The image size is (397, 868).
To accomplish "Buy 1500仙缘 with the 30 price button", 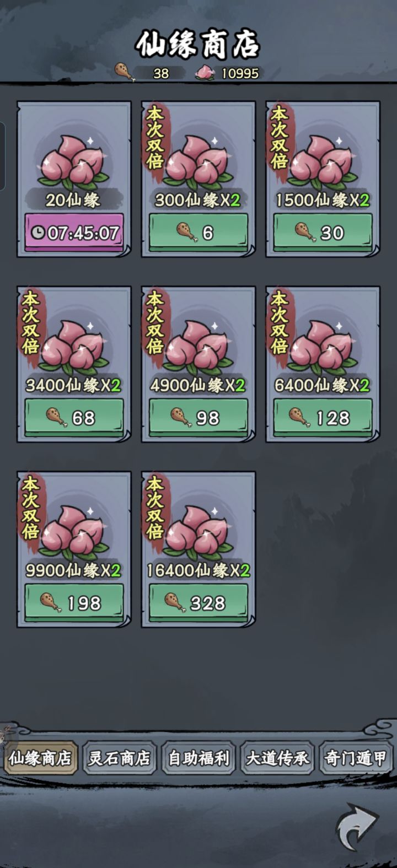I will 323,233.
